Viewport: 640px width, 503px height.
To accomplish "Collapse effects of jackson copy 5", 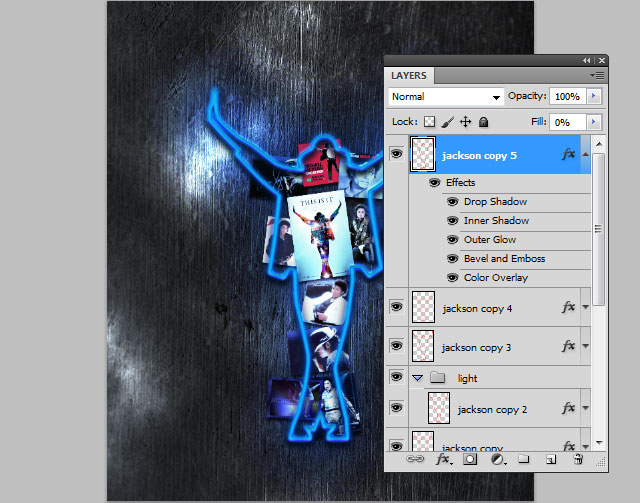I will [x=585, y=154].
